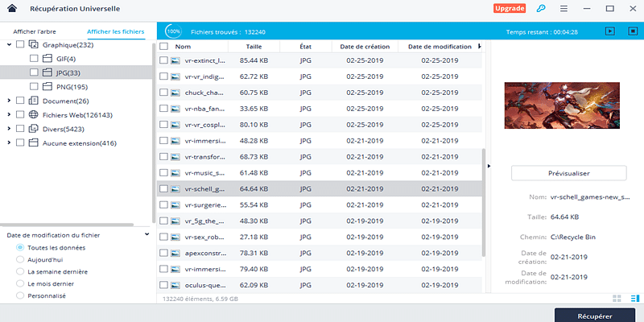644x322 pixels.
Task: Click image icon of vr-nba_fan file
Action: tap(175, 109)
